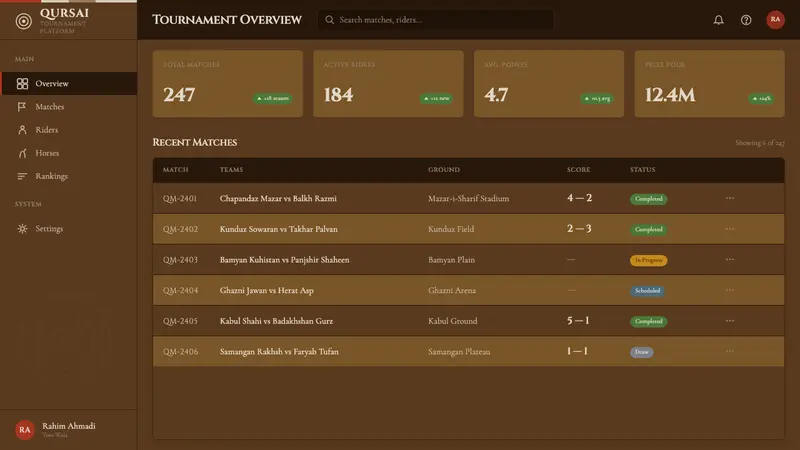Click match ID QM-2401
The height and width of the screenshot is (450, 800).
point(180,198)
